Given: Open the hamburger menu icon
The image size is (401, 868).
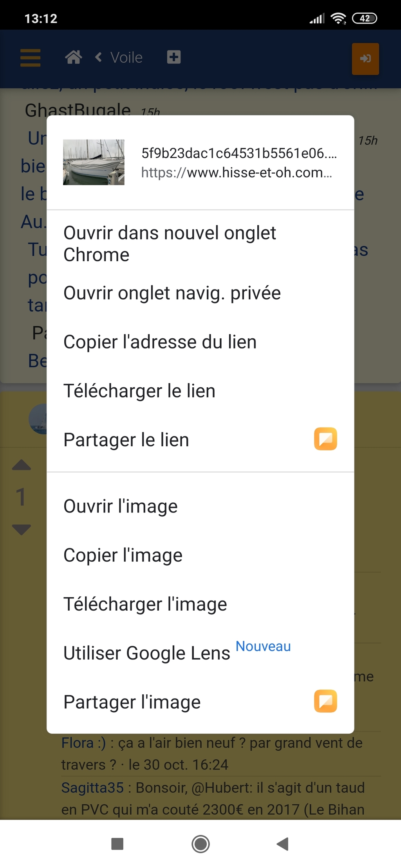Looking at the screenshot, I should tap(31, 58).
